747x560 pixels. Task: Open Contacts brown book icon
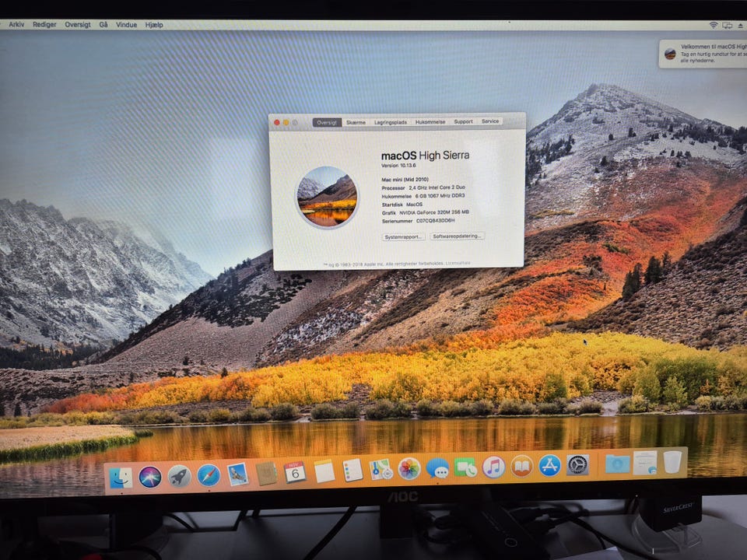pyautogui.click(x=266, y=474)
